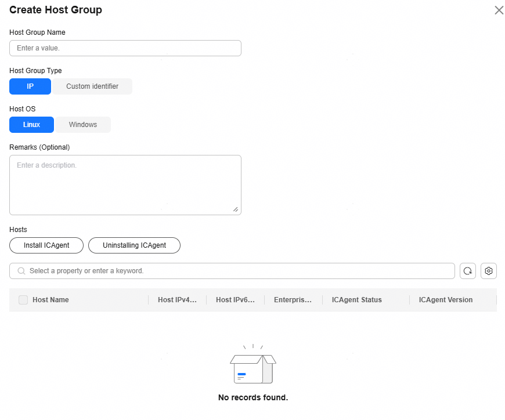This screenshot has height=420, width=505.
Task: Click the Host Name column header
Action: [50, 300]
